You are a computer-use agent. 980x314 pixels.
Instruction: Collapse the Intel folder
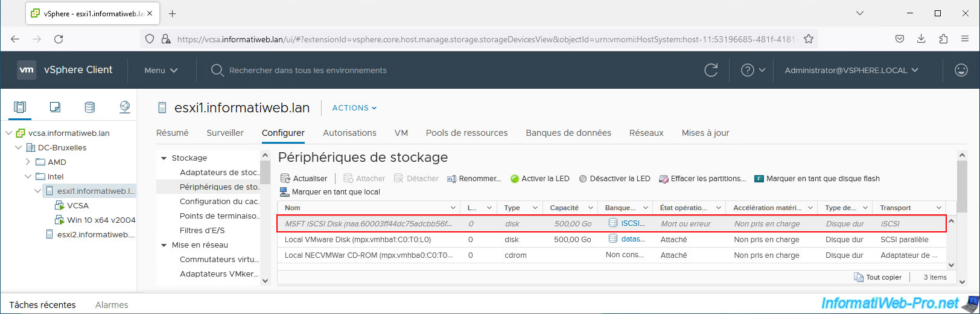click(x=28, y=176)
